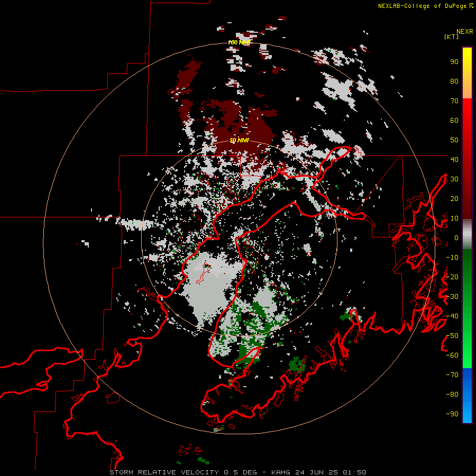Click the Storm Relative Velocity caption at bottom
The height and width of the screenshot is (476, 476).
[x=237, y=472]
